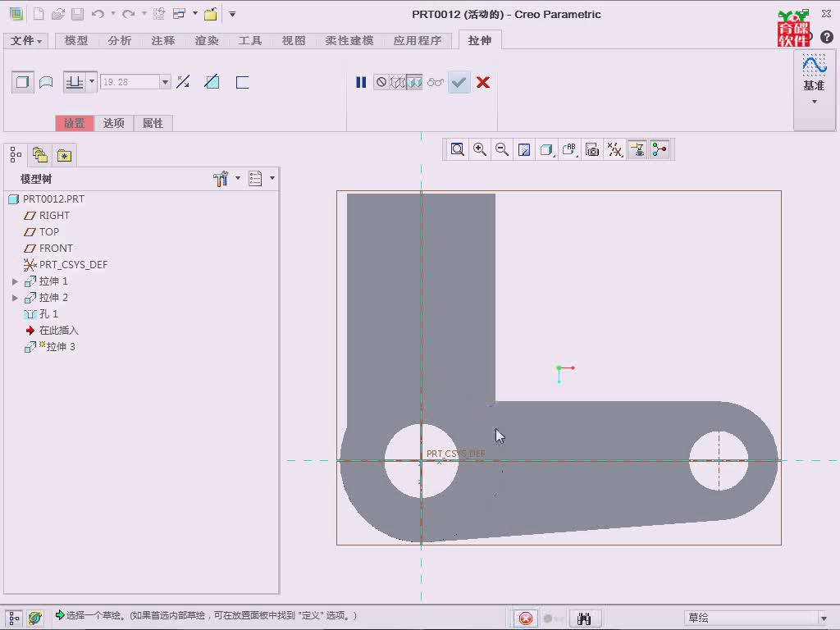The image size is (840, 630).
Task: Open the model tree settings dropdown
Action: click(x=238, y=178)
